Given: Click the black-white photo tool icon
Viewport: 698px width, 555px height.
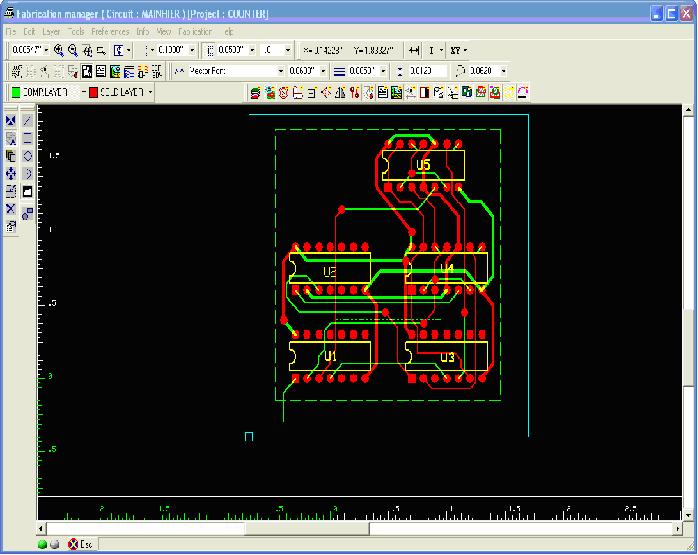Looking at the screenshot, I should [x=87, y=71].
